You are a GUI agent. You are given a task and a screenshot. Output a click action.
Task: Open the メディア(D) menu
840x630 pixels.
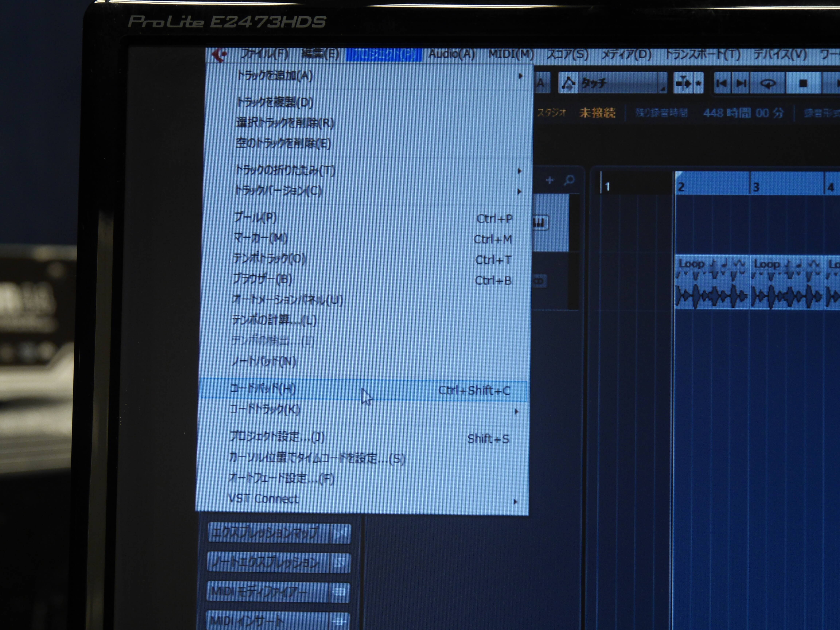click(x=626, y=54)
